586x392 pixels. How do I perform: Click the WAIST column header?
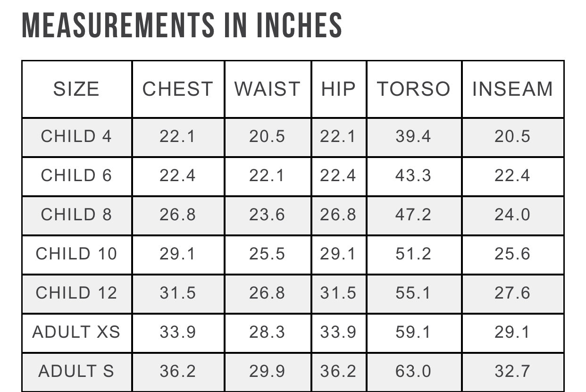point(268,89)
